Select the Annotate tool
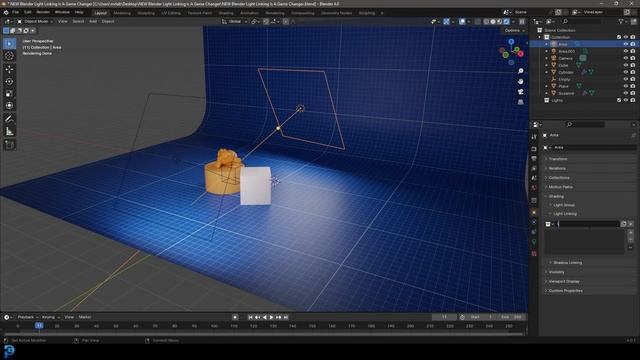Image resolution: width=640 pixels, height=360 pixels. click(9, 119)
